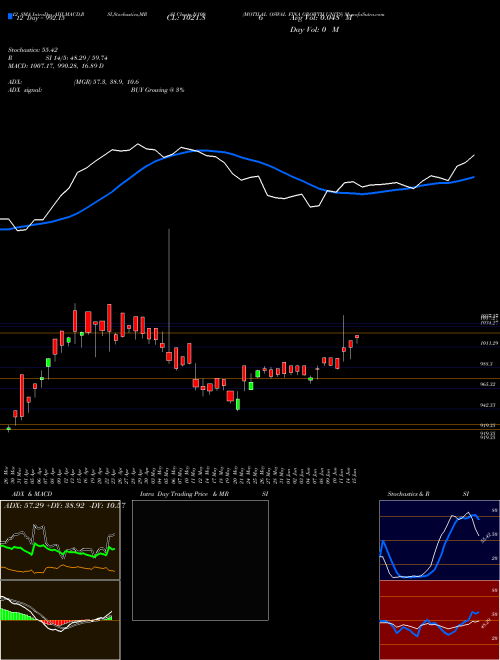Click the 'SI 14/3: 48.29 / 59.74' reading
The width and height of the screenshot is (500, 660).
pyautogui.click(x=78, y=58)
